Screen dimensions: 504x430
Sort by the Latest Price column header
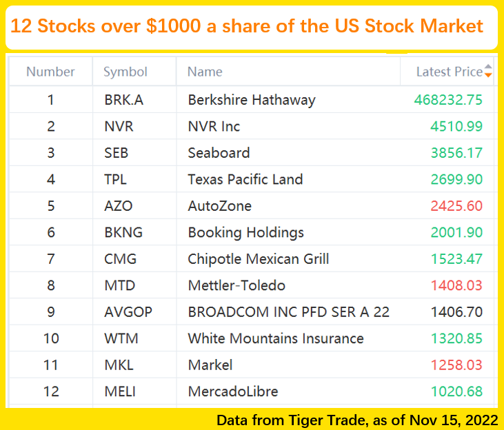[449, 72]
